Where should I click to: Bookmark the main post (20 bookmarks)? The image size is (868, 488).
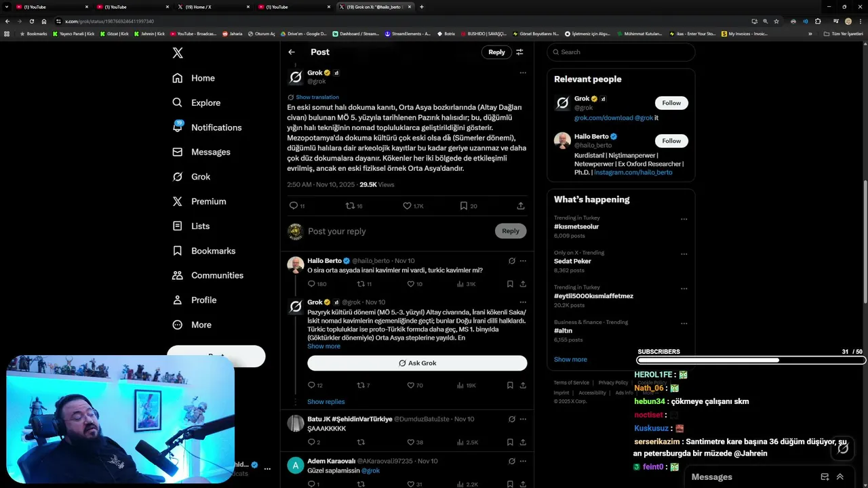(464, 205)
